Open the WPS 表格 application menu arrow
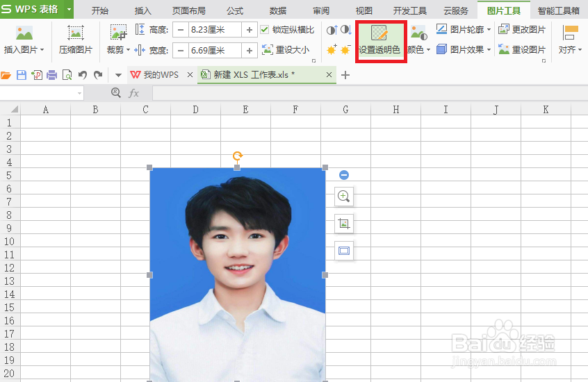The height and width of the screenshot is (382, 588). point(69,9)
